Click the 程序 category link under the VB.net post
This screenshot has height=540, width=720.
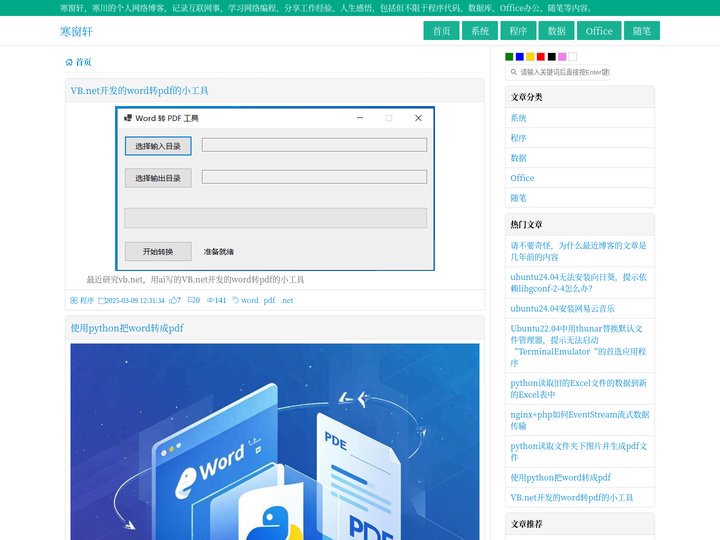tap(86, 300)
